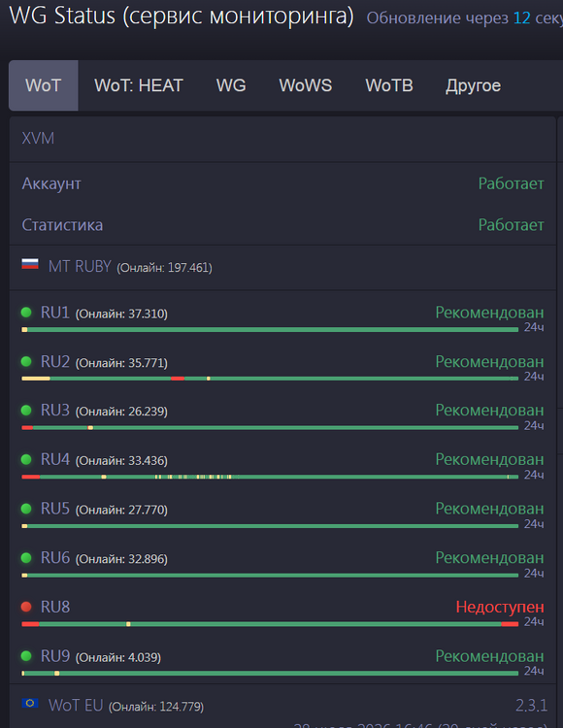Select the WoTB tab
The image size is (563, 728).
[x=389, y=85]
